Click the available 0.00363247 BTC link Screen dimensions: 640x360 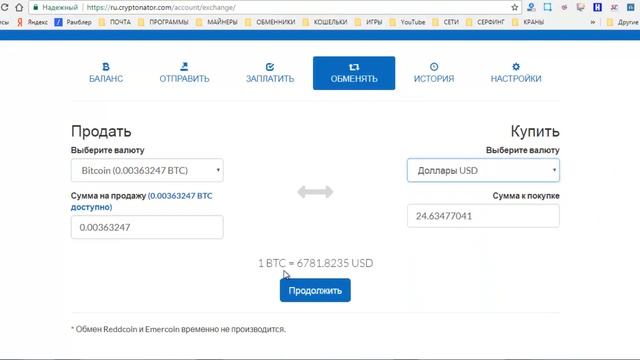pos(142,201)
